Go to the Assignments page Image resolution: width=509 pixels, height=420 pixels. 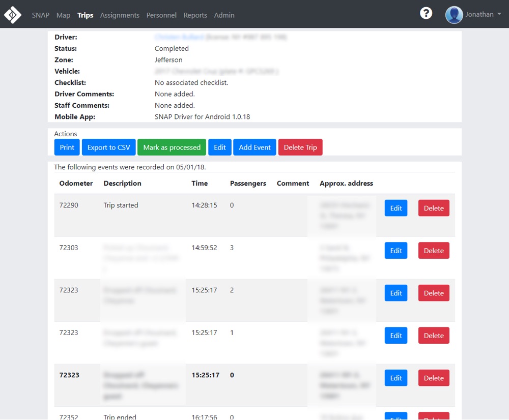(x=120, y=15)
